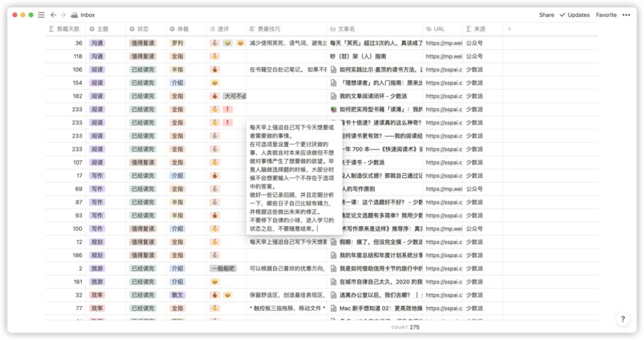
Task: Click page icon beside 我的年度总结和年度计划
Action: tap(334, 255)
